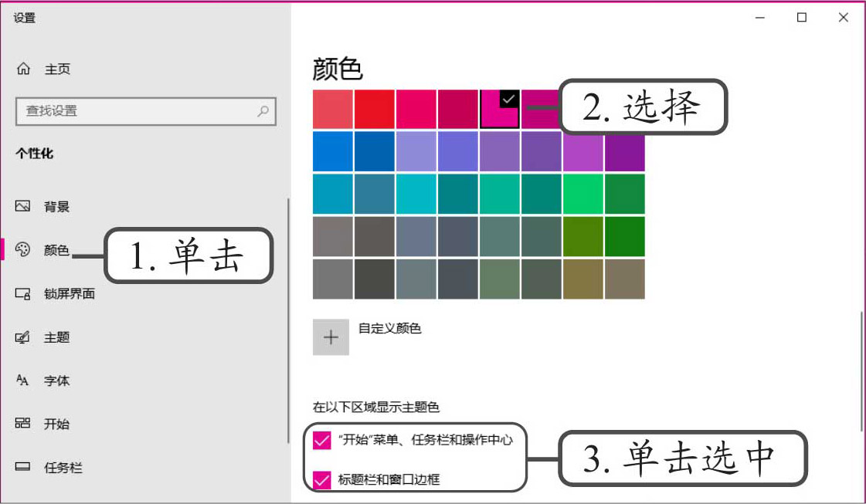Open the Taskbar (任务栏) icon
This screenshot has width=866, height=504.
(22, 468)
